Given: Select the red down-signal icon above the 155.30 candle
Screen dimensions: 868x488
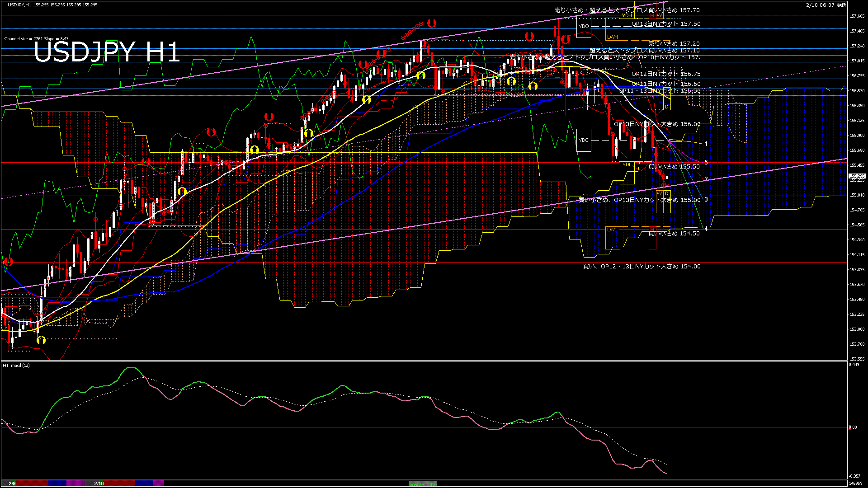Looking at the screenshot, I should 146,161.
